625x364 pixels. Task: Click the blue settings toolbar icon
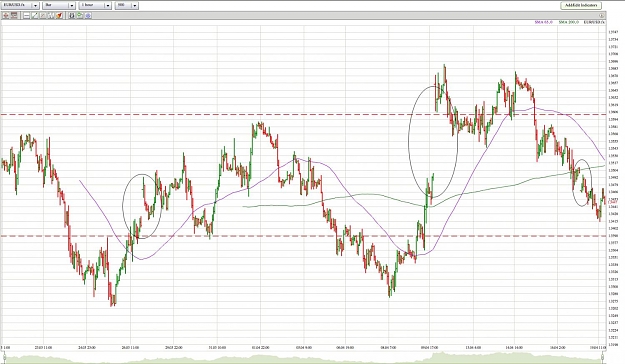point(88,16)
